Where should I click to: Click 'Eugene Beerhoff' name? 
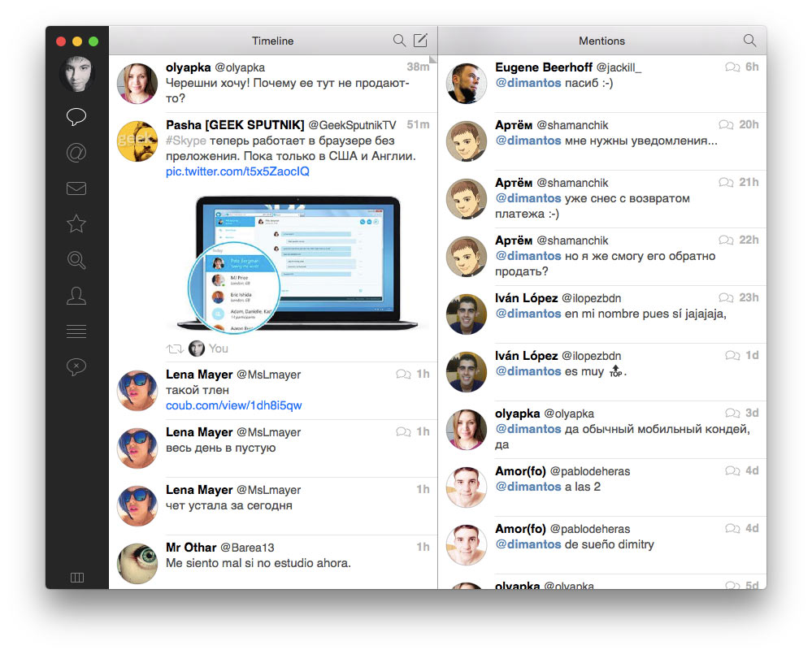click(x=544, y=67)
